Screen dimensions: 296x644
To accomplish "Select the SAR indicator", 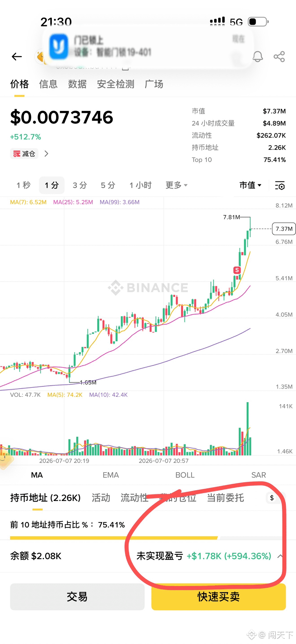I will 259,475.
